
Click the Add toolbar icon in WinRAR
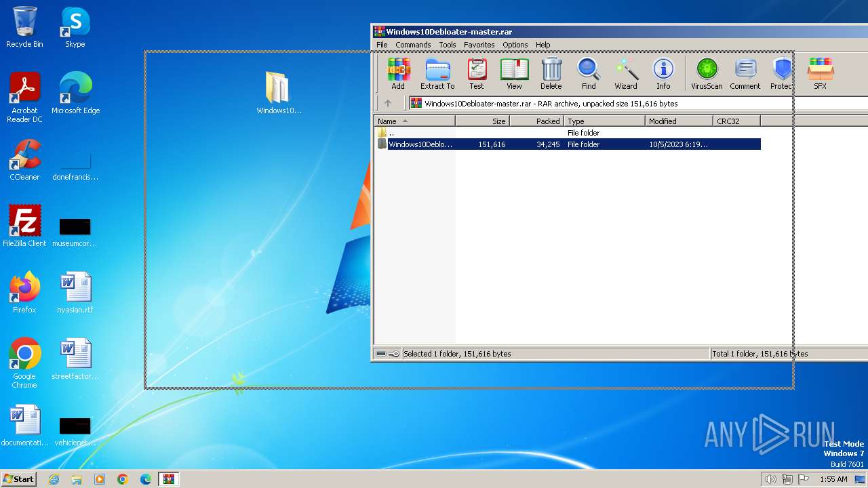[x=398, y=74]
